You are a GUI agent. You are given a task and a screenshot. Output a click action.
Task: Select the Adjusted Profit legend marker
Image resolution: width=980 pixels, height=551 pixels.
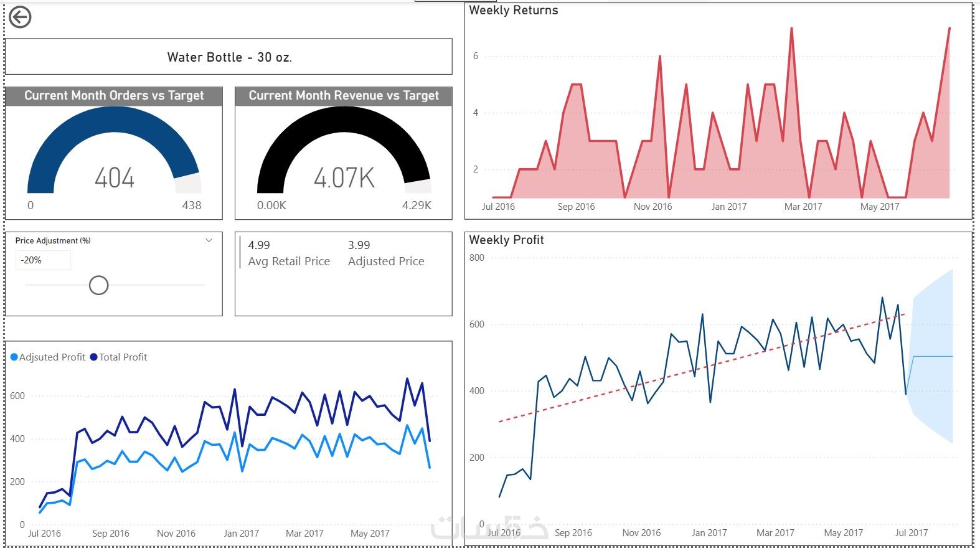click(x=14, y=357)
